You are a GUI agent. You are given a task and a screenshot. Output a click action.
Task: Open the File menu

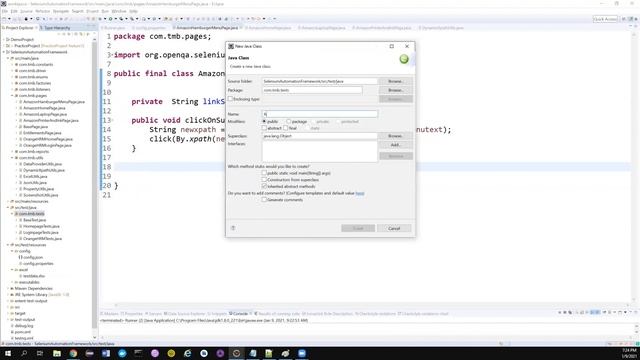pyautogui.click(x=5, y=11)
